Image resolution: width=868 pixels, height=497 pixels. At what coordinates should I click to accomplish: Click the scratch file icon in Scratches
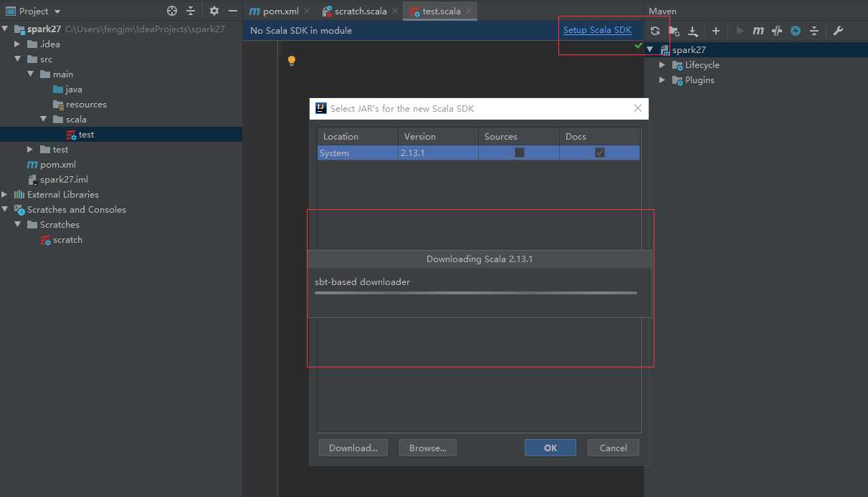(46, 240)
